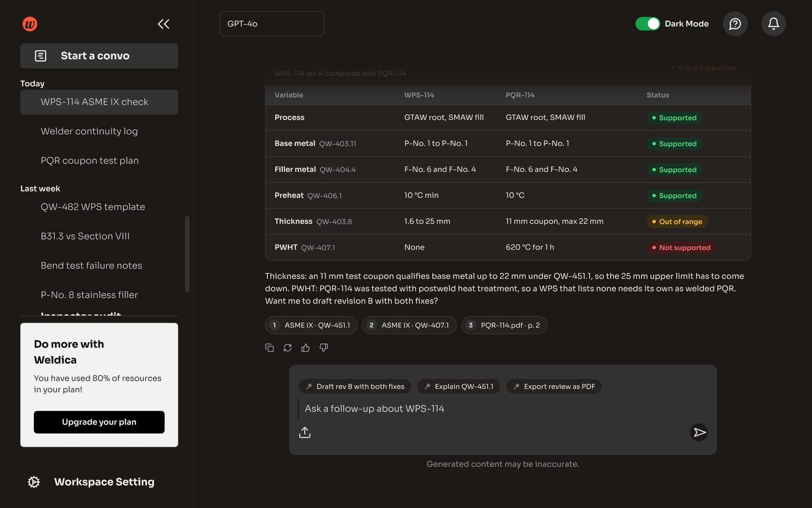Regenerate the response with refresh icon
This screenshot has height=508, width=812.
click(x=288, y=348)
